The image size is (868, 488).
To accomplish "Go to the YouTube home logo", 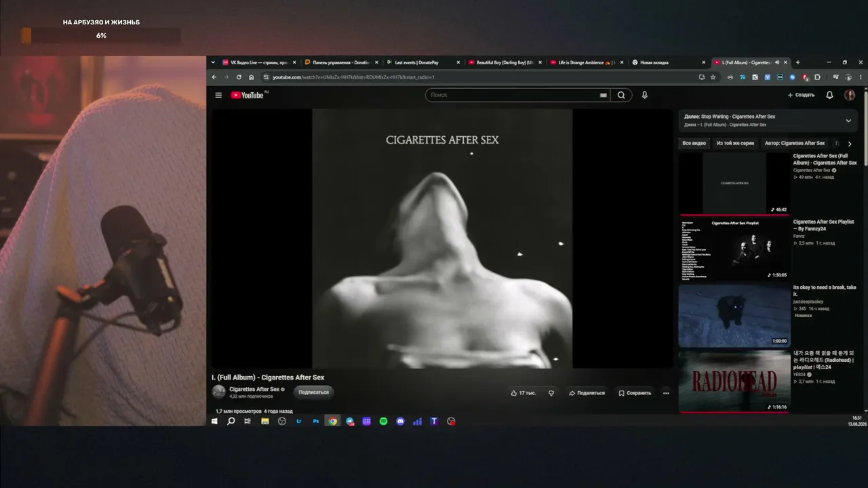I will [x=249, y=96].
